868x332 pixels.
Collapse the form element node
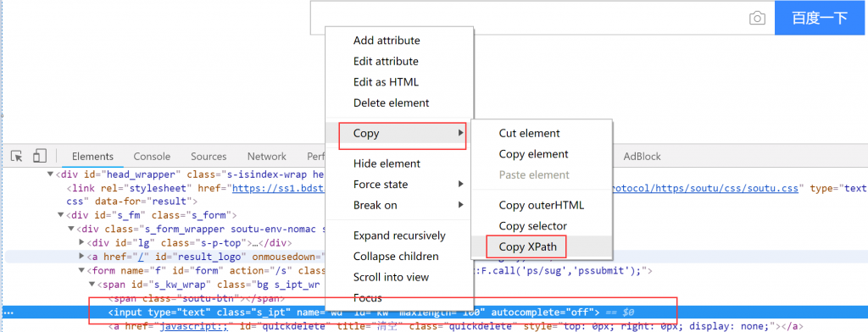81,270
